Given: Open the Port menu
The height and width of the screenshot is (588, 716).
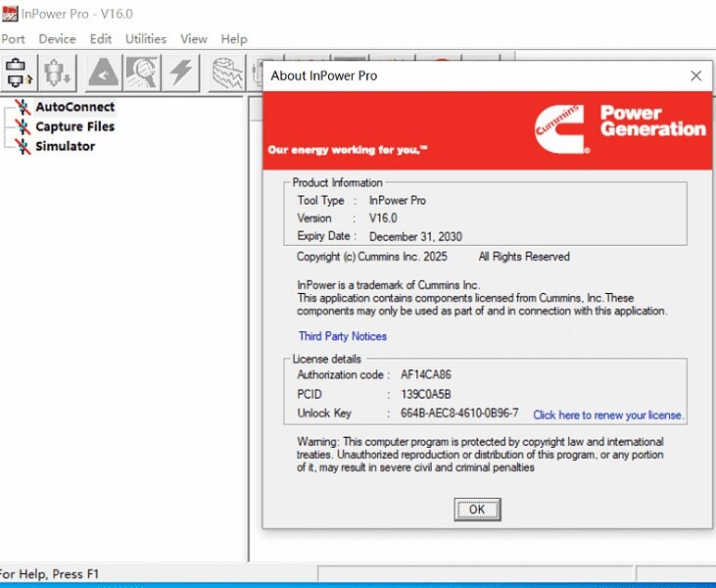Looking at the screenshot, I should (13, 39).
